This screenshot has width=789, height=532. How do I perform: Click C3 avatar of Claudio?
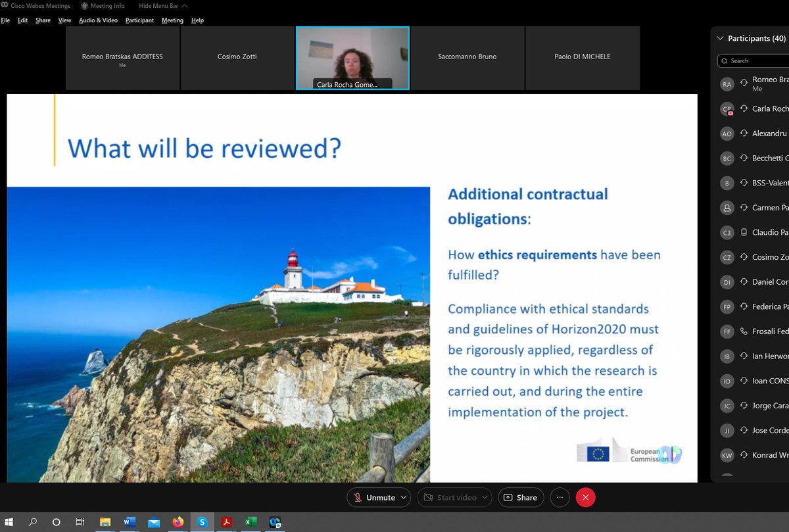727,233
